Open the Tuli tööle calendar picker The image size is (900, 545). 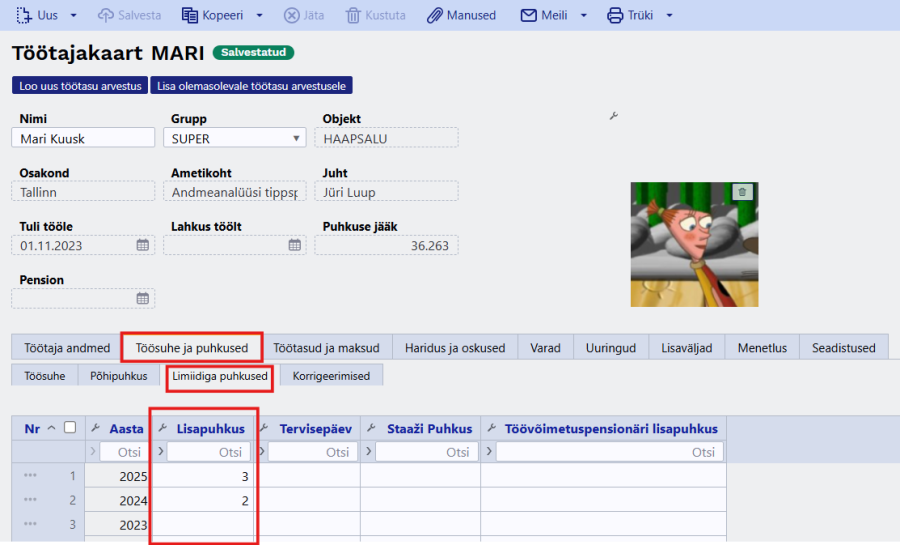(x=143, y=245)
